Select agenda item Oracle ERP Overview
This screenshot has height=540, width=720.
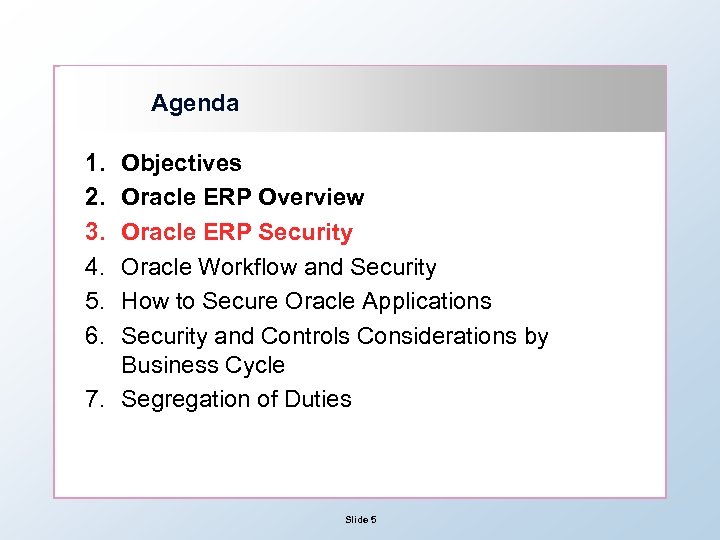click(242, 197)
